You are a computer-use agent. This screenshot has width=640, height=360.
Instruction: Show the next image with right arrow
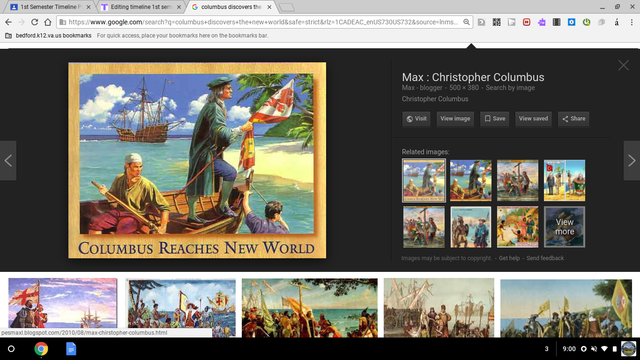(631, 160)
